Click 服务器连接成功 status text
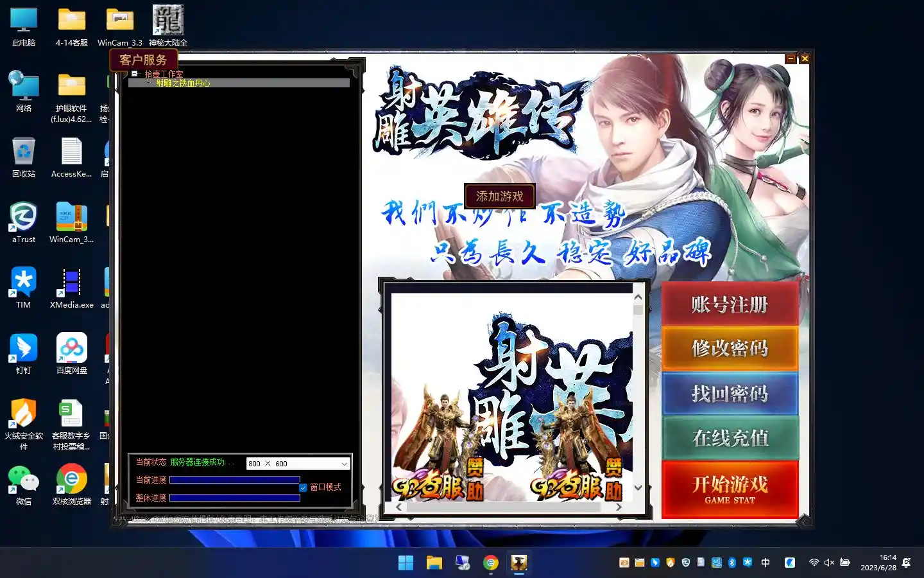 (202, 462)
